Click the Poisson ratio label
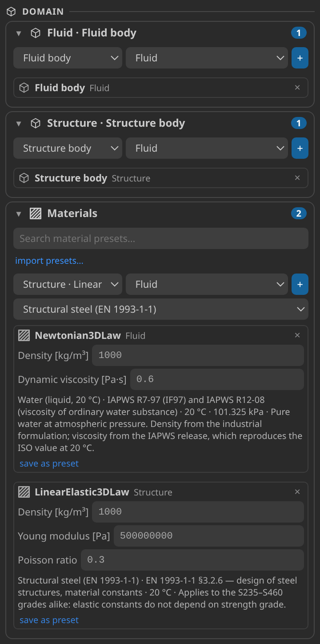 [x=48, y=560]
